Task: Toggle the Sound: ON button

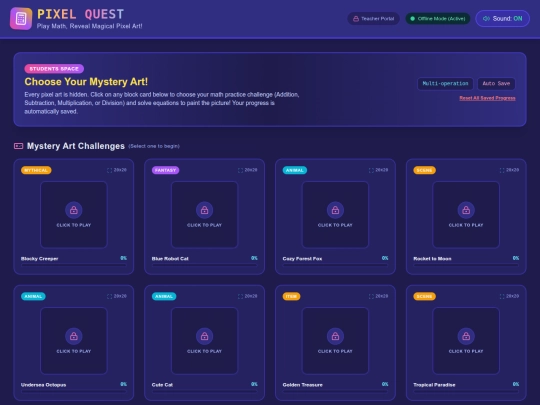Action: tap(502, 19)
